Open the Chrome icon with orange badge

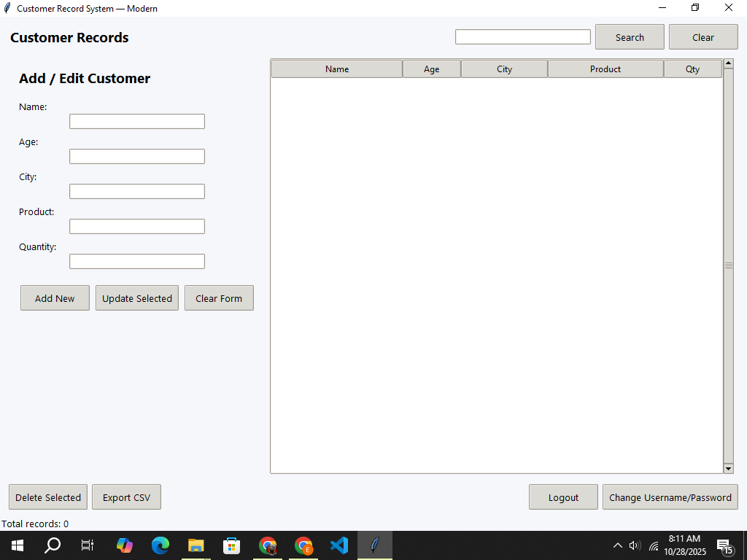pos(303,545)
